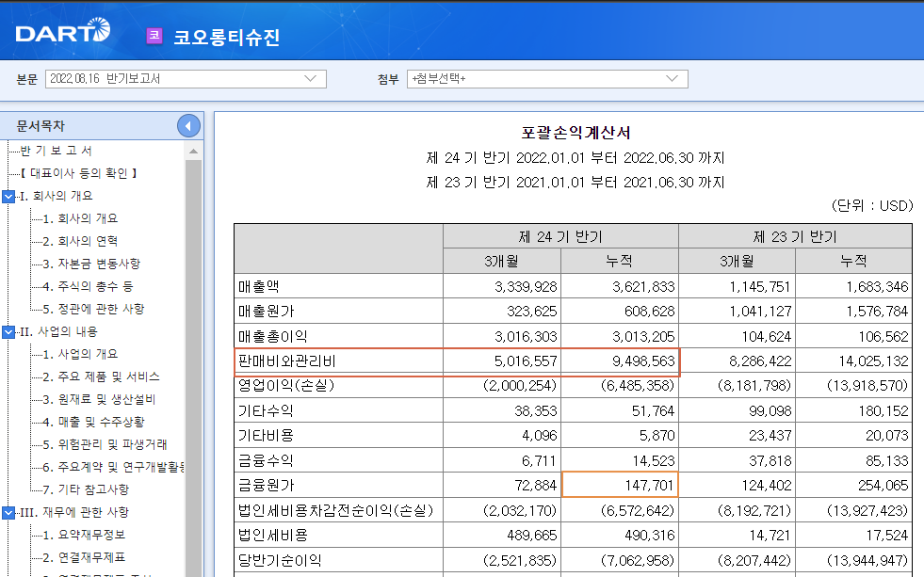This screenshot has height=577, width=924.
Task: Collapse the 문서목차 panel via circular arrow
Action: point(188,125)
